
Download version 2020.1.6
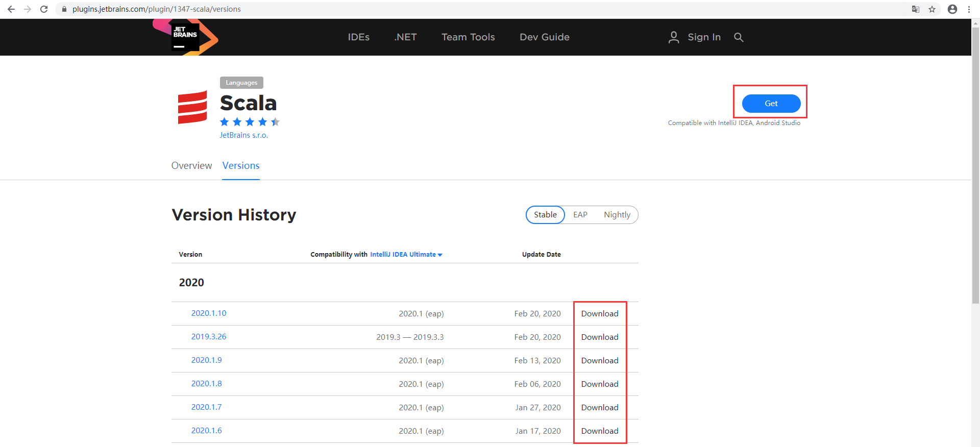pos(600,431)
